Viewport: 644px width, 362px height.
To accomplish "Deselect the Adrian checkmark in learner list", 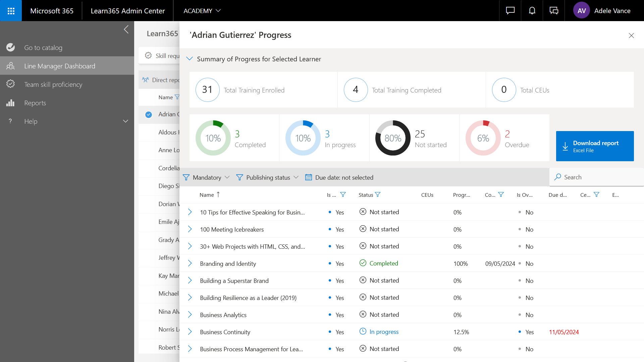I will pos(149,115).
